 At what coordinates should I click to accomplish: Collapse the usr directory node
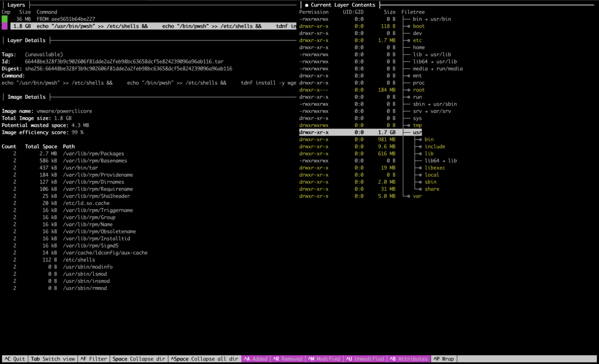tap(417, 133)
